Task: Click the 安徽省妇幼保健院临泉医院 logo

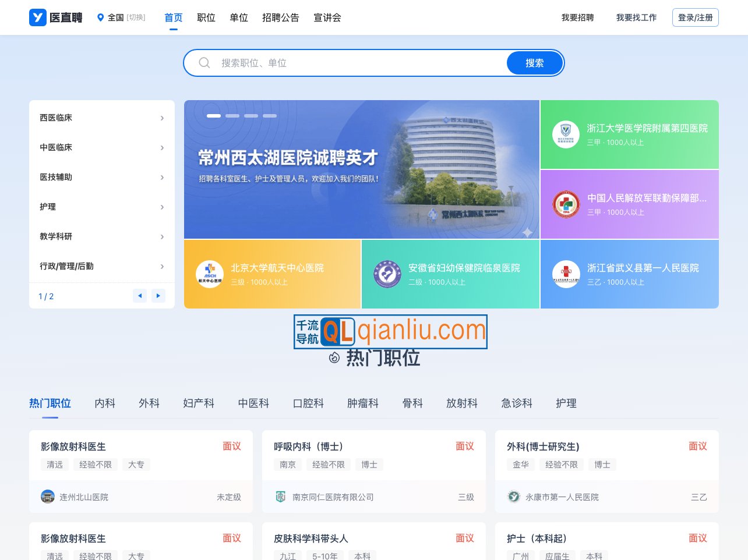Action: tap(387, 274)
